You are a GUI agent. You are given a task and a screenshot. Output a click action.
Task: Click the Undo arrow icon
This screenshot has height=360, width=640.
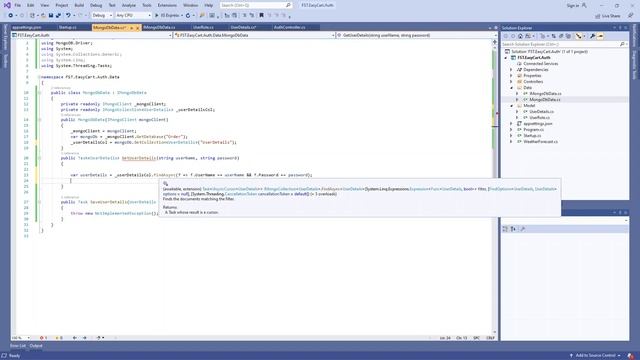click(x=68, y=16)
